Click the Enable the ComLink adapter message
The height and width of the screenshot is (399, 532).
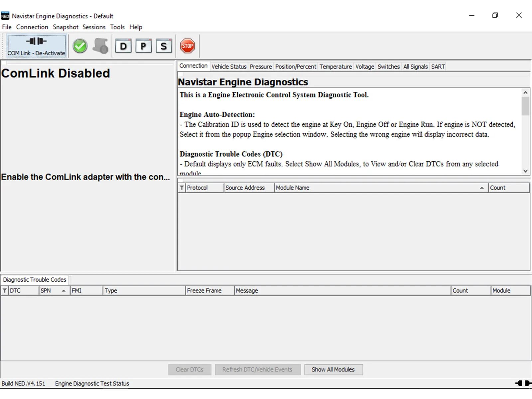point(85,177)
